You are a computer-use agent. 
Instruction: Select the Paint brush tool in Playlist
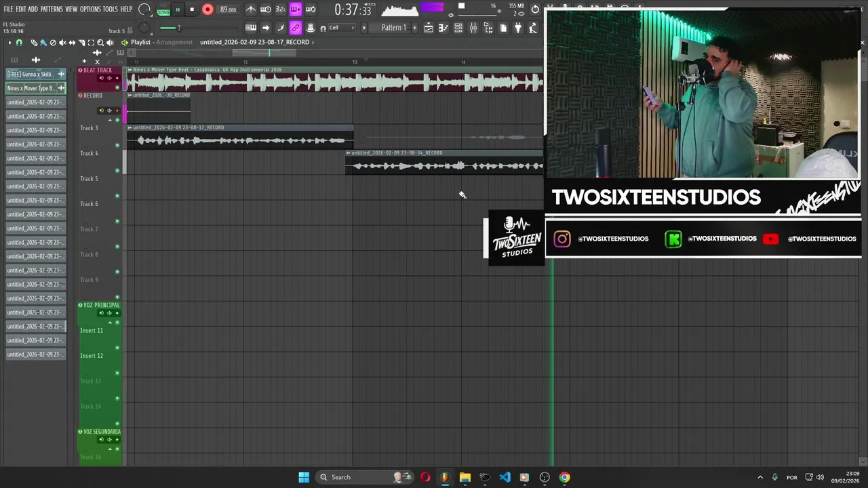[x=43, y=43]
